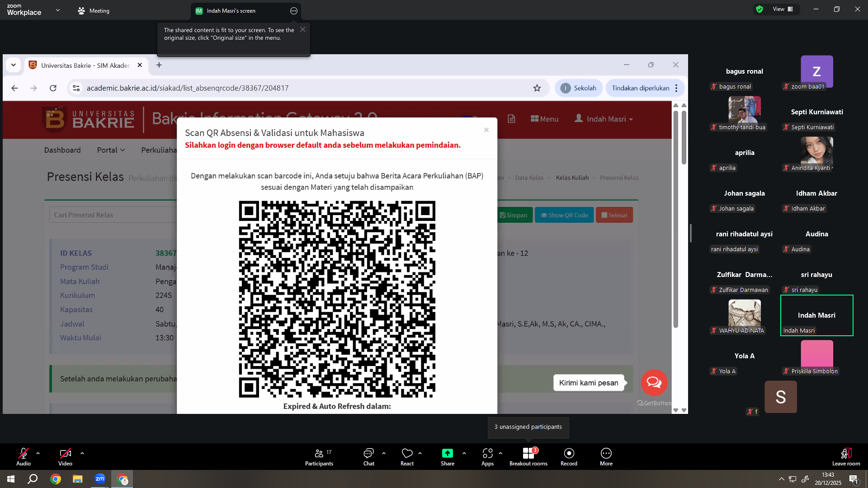
Task: Open a new browser tab
Action: pyautogui.click(x=159, y=65)
